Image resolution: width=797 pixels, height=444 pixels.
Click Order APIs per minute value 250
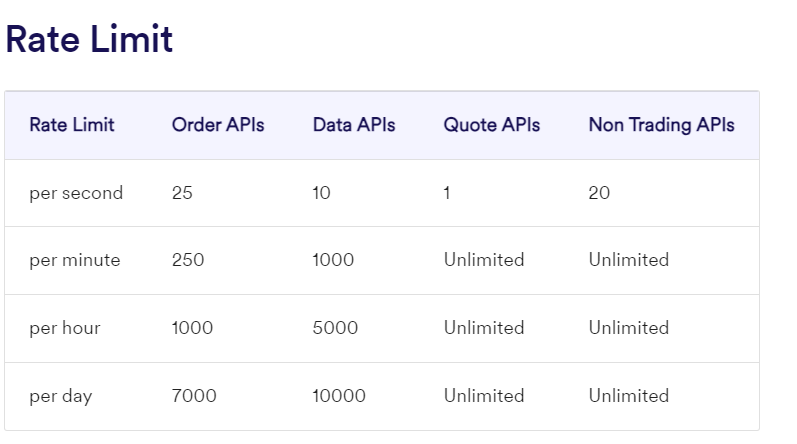188,260
